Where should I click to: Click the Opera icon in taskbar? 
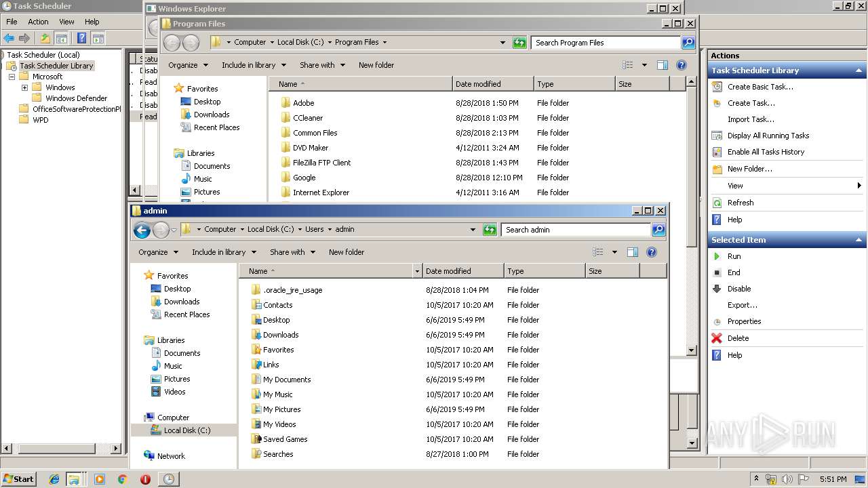[145, 479]
